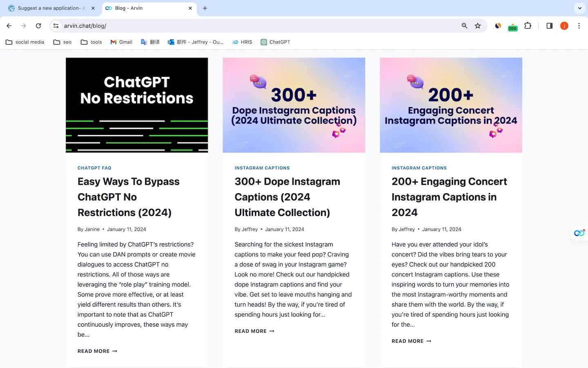The width and height of the screenshot is (588, 368).
Task: Click the green 200 credits extension badge
Action: (512, 27)
